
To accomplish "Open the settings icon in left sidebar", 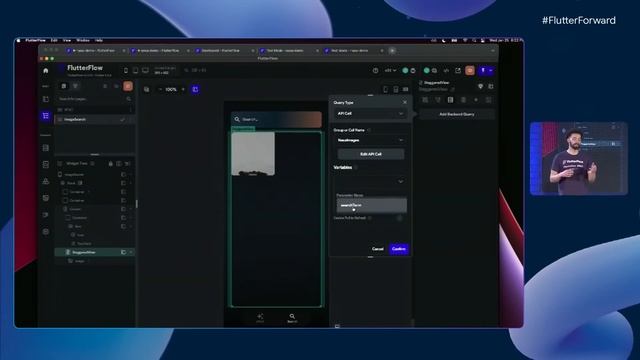I will (46, 231).
